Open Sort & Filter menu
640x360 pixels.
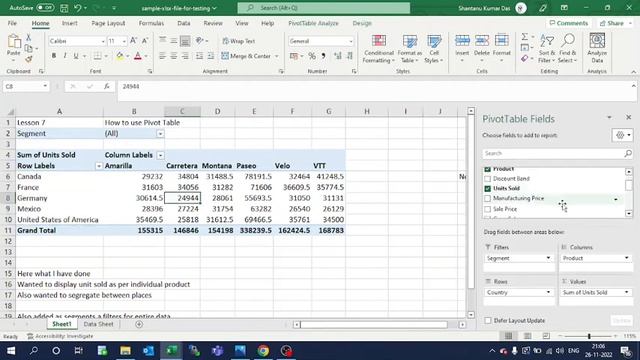click(547, 49)
